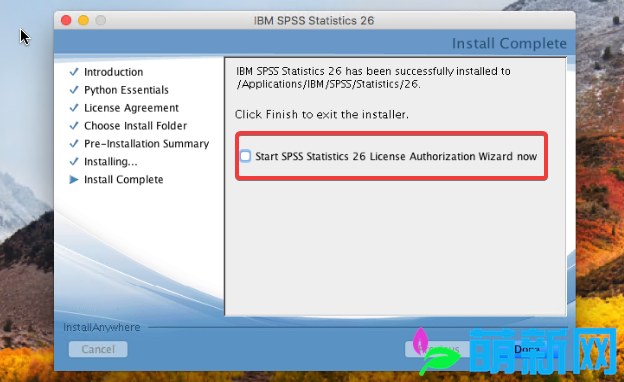624x382 pixels.
Task: Click the Cancel button
Action: coord(98,349)
